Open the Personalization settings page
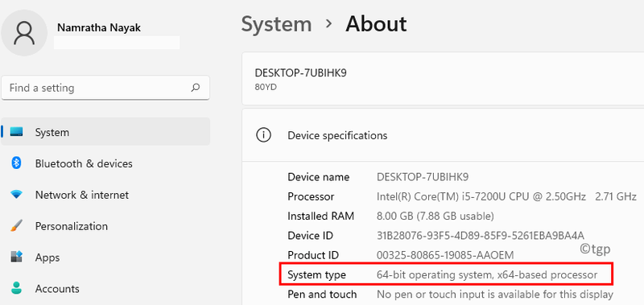Viewport: 644px width, 305px height. pyautogui.click(x=105, y=226)
